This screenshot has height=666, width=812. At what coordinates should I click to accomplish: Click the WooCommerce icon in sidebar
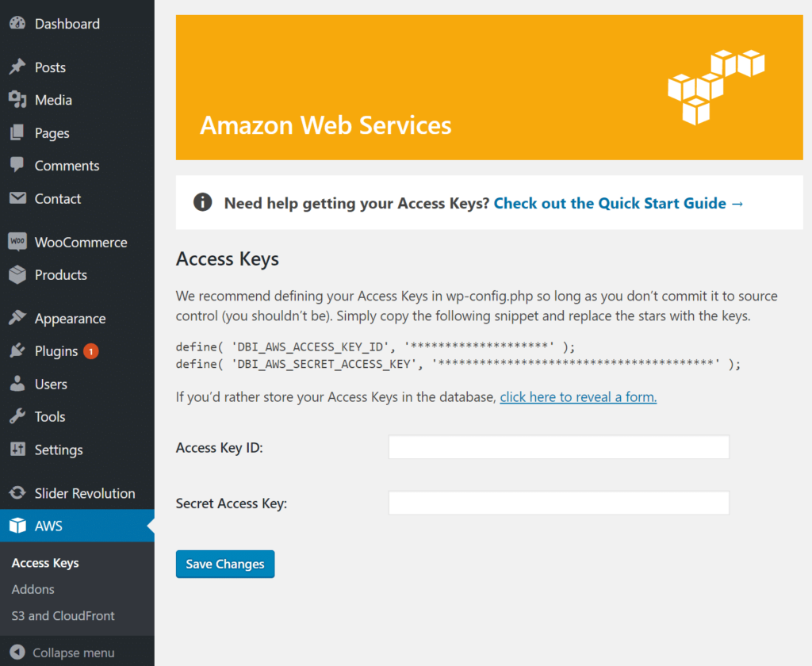(x=17, y=242)
